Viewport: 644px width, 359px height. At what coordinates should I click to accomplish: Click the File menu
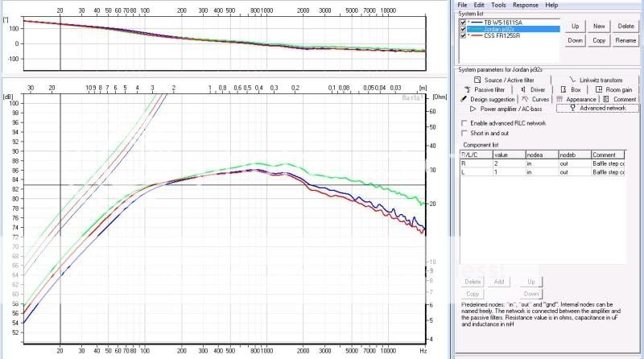click(x=462, y=5)
